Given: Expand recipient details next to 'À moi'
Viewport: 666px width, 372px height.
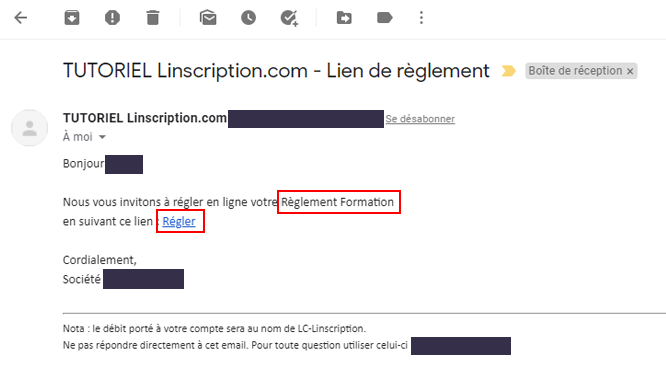Looking at the screenshot, I should pos(102,137).
